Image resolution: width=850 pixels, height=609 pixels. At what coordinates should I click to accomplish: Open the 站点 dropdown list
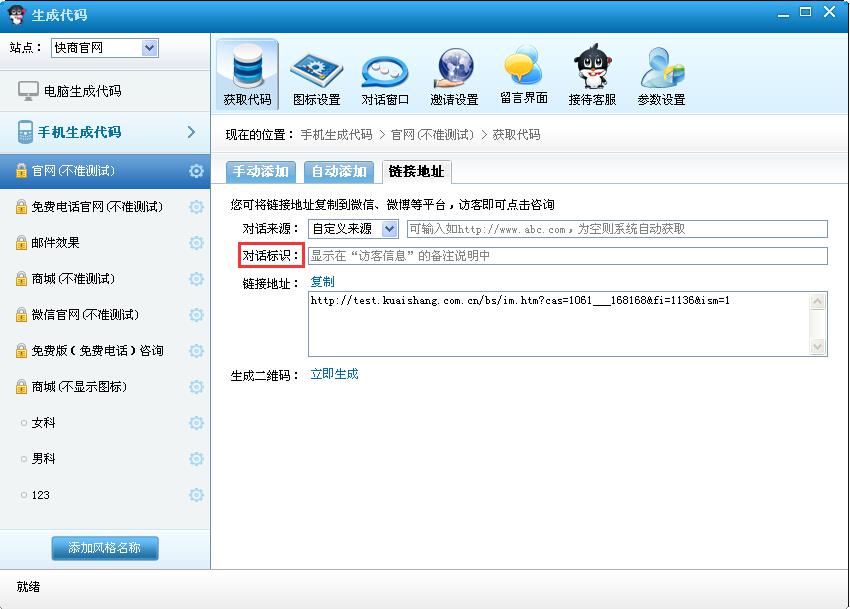(150, 48)
